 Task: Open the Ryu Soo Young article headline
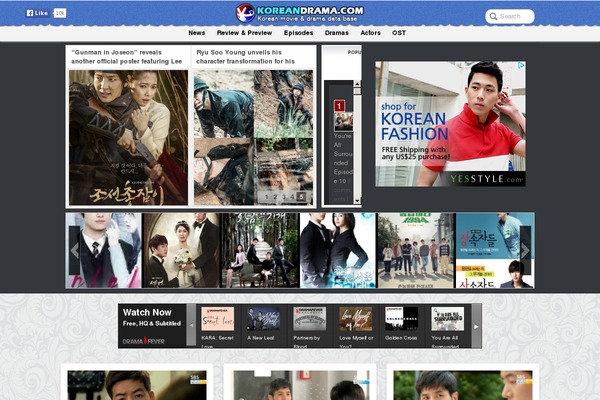[245, 57]
